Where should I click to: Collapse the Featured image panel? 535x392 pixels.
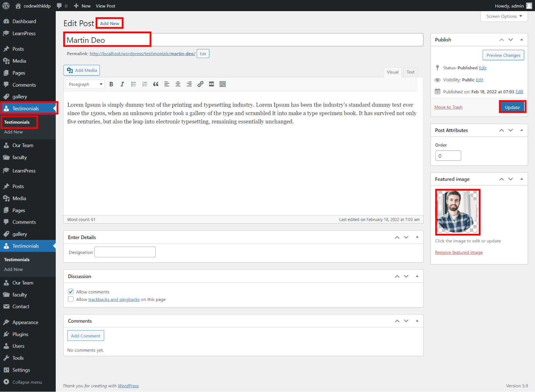pyautogui.click(x=521, y=179)
